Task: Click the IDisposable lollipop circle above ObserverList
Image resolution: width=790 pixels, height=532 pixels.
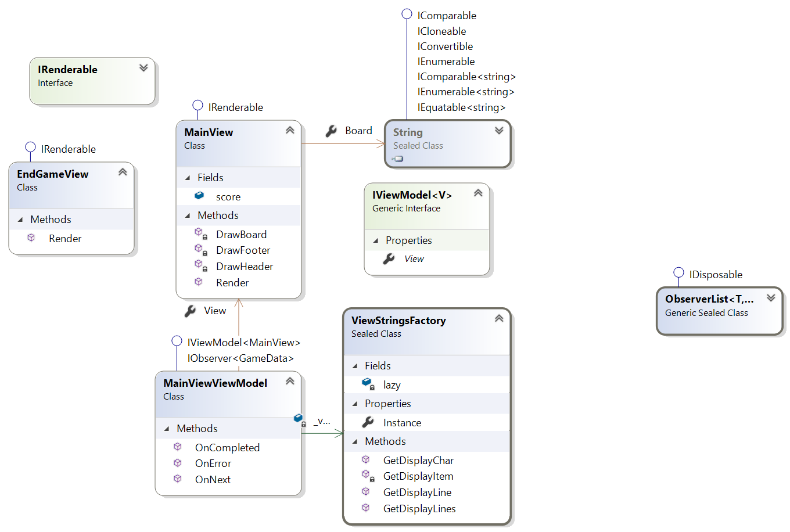Action: [x=678, y=272]
